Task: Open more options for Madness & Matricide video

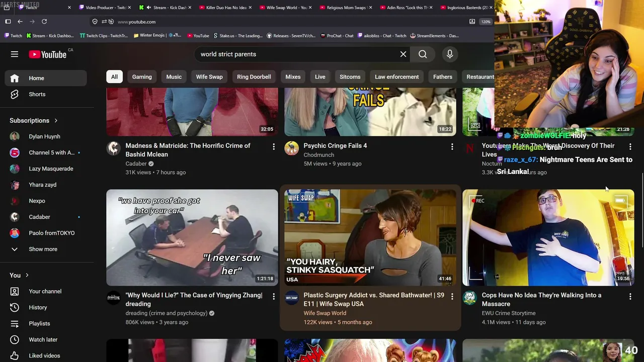Action: [274, 146]
